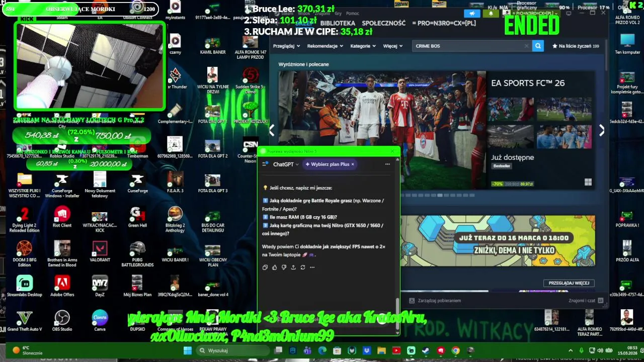Open sale banner Już teraz do 16 marca
Viewport: 644px width, 362px height.
pos(498,241)
